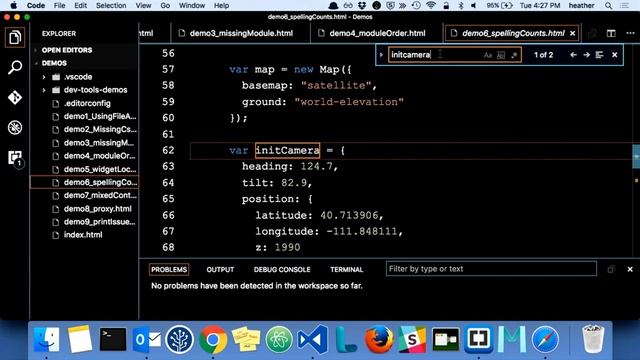Image resolution: width=640 pixels, height=360 pixels.
Task: Open Atom editor from the Dock
Action: (279, 339)
